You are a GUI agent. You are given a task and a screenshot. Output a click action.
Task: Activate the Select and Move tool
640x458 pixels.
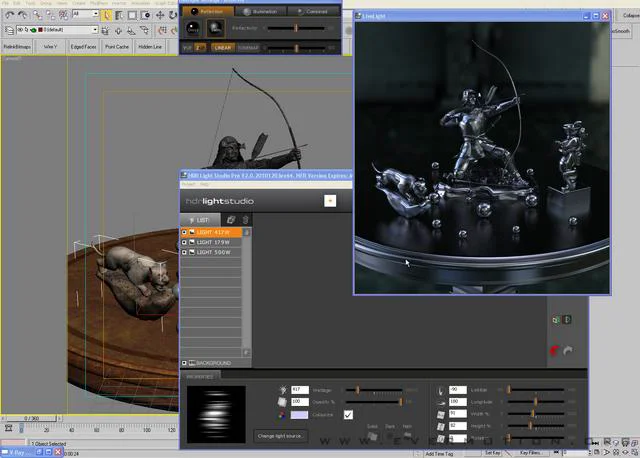click(160, 16)
